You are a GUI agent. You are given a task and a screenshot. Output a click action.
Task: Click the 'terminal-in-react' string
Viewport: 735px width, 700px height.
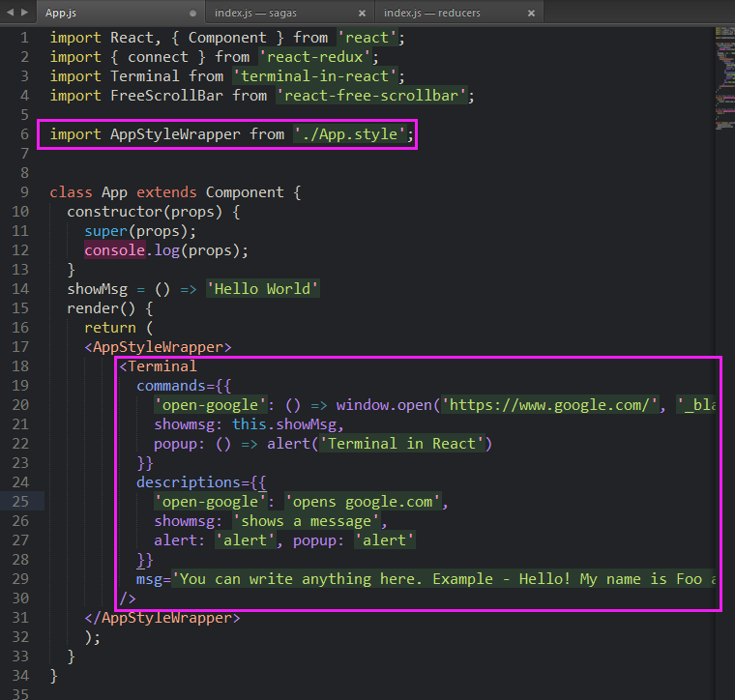[x=315, y=76]
